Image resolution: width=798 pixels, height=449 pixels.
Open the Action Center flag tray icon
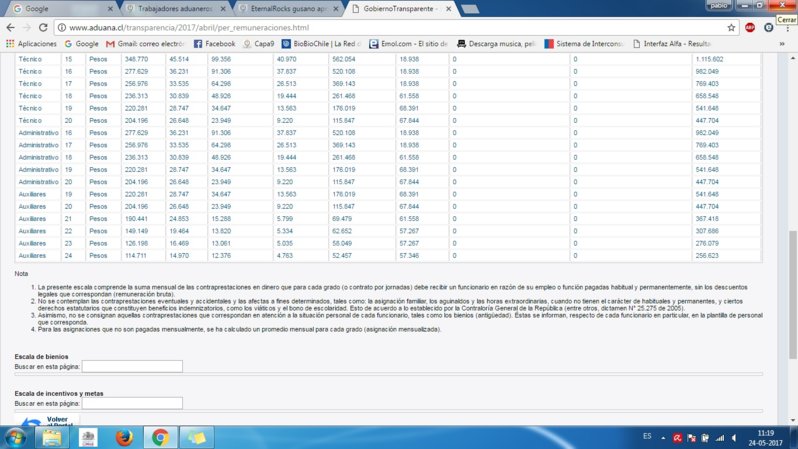tap(692, 438)
